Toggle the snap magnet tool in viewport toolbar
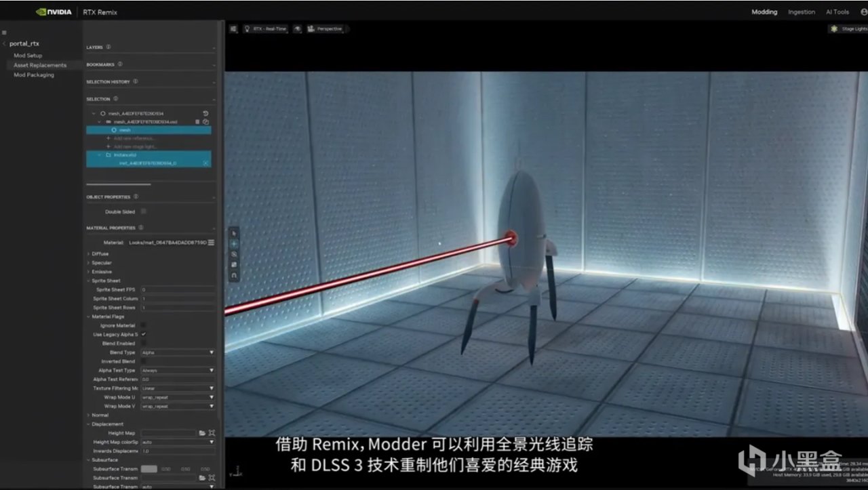This screenshot has width=868, height=490. [234, 275]
